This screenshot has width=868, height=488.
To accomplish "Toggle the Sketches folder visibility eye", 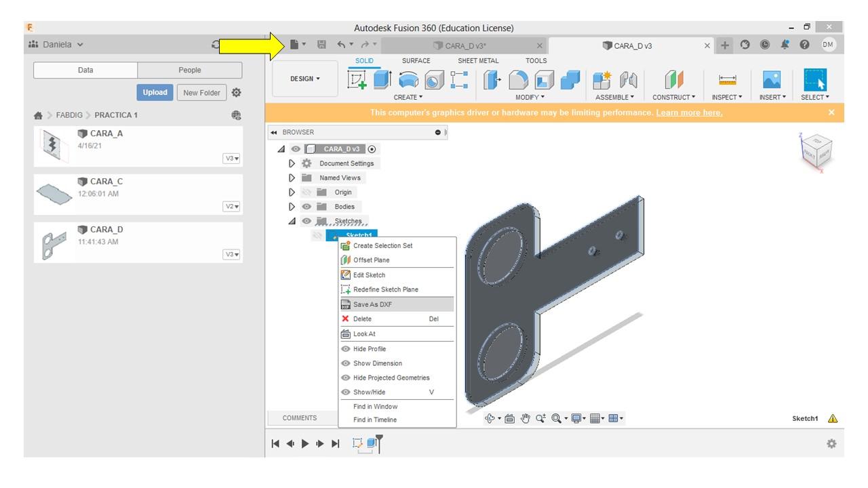I will click(307, 222).
